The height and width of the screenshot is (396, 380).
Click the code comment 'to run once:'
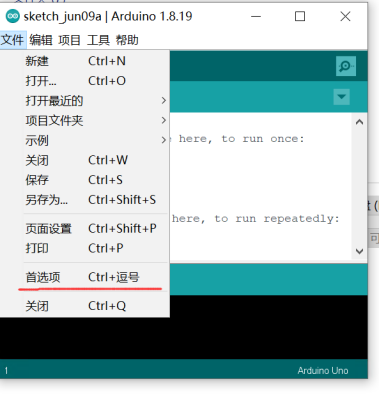[263, 139]
